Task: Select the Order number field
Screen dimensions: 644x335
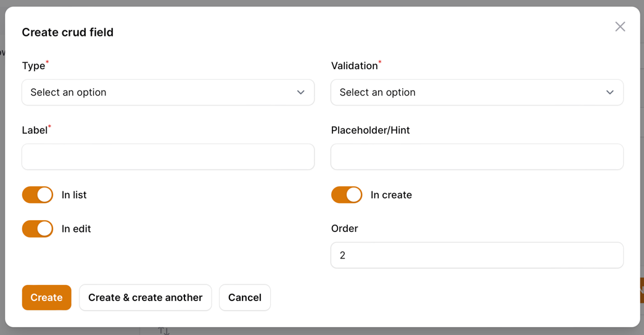Action: click(x=477, y=255)
